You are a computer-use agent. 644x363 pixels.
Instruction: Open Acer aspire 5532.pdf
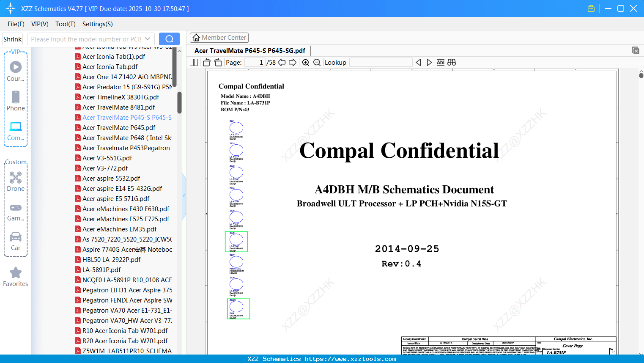coord(111,178)
